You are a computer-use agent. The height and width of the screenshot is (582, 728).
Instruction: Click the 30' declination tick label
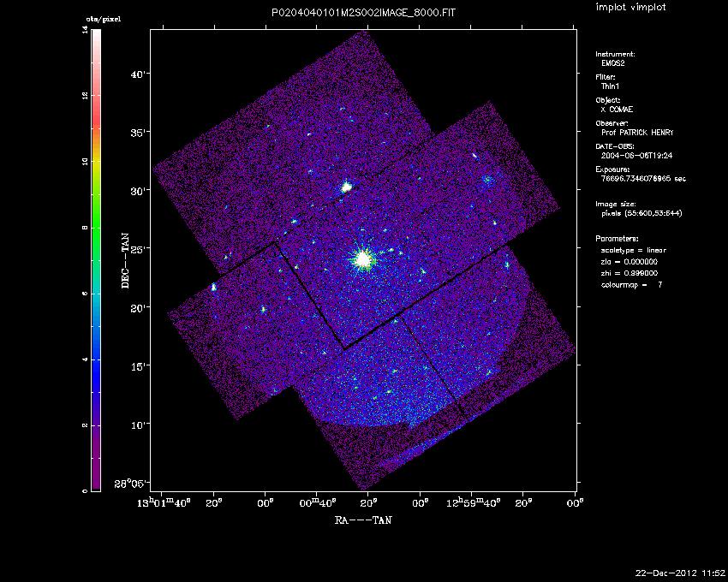pos(137,191)
